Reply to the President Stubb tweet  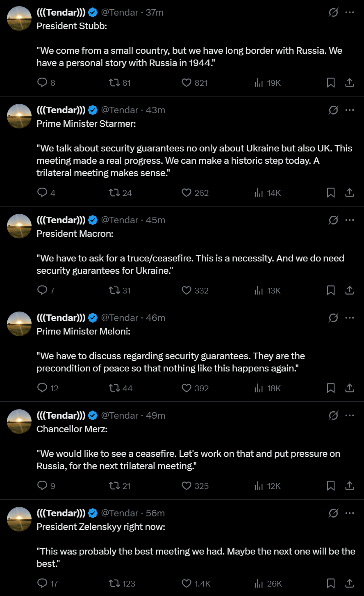click(42, 83)
